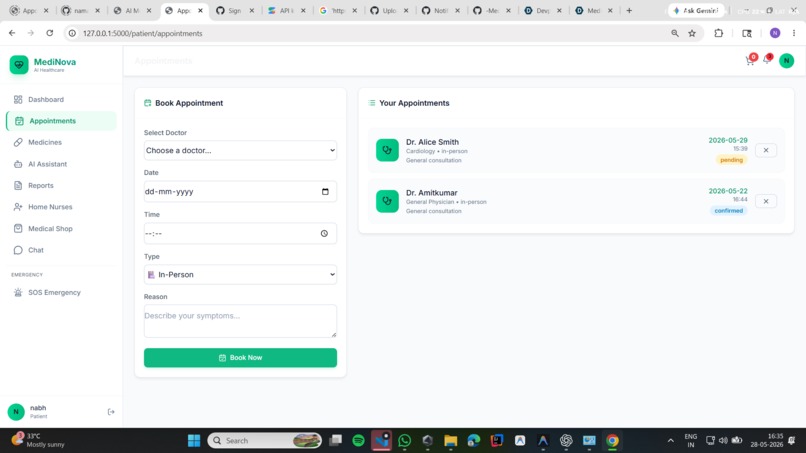The height and width of the screenshot is (453, 806).
Task: Open a new browser tab
Action: (x=629, y=10)
